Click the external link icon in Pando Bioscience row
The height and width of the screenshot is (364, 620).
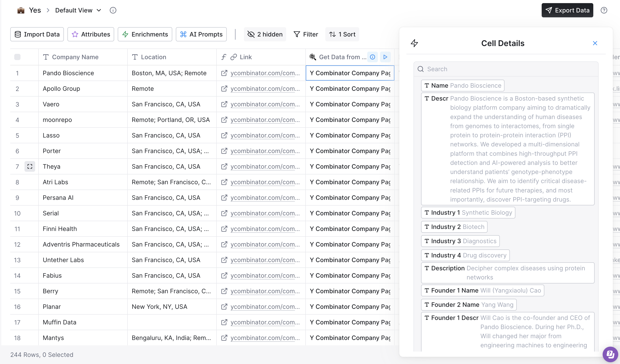(224, 73)
